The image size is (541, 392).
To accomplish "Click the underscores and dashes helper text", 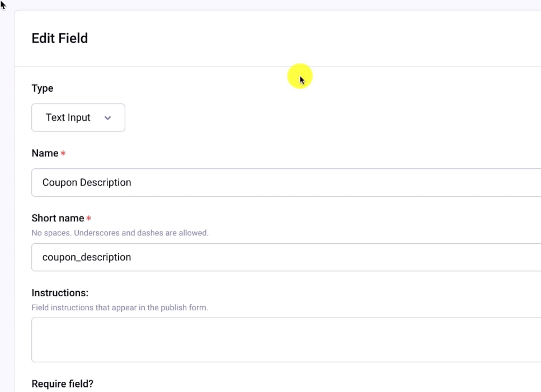I will pos(120,233).
